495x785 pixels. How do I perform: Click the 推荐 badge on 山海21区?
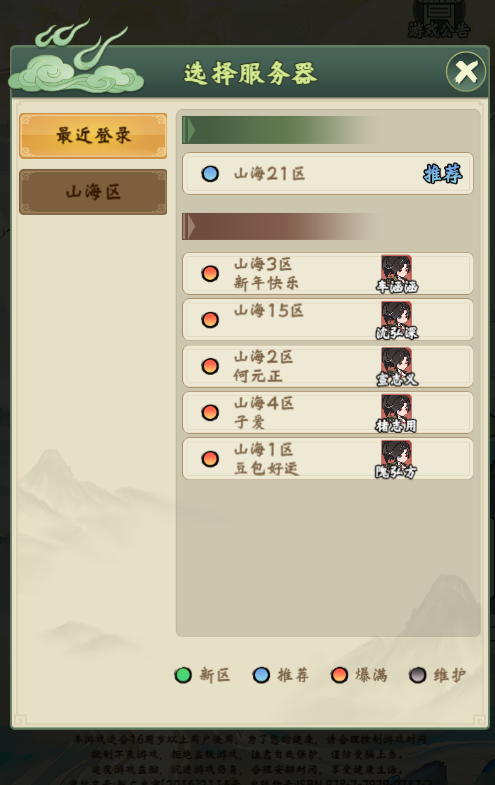tap(442, 174)
